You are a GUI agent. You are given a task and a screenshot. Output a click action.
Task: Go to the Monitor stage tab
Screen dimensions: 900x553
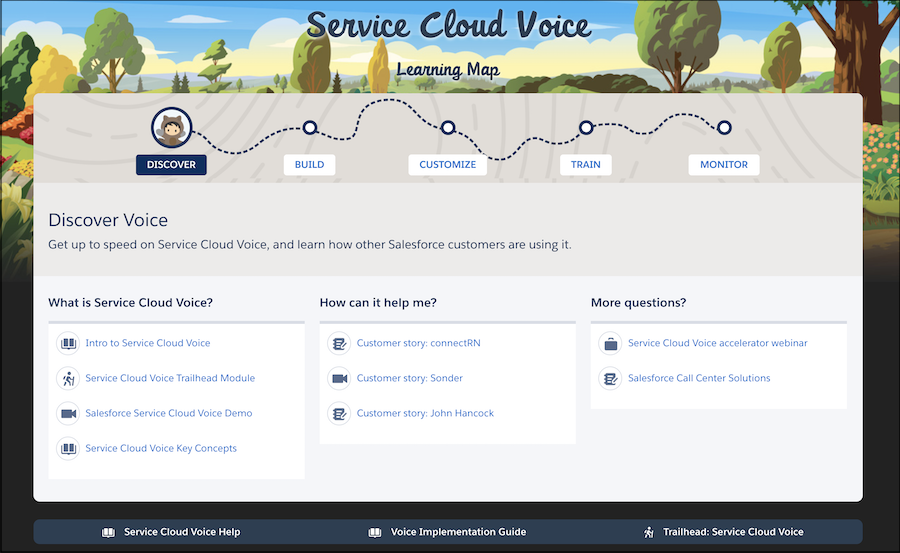coord(724,164)
